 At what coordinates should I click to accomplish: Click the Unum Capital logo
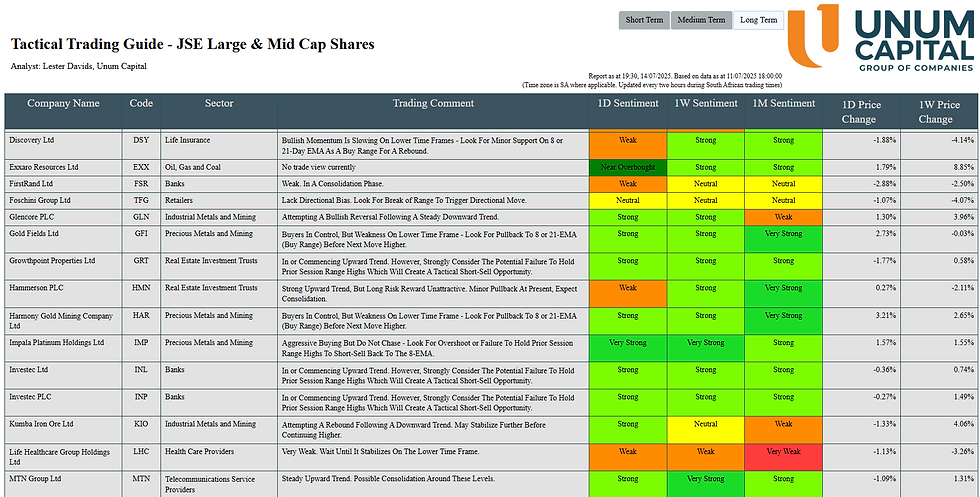click(x=881, y=36)
